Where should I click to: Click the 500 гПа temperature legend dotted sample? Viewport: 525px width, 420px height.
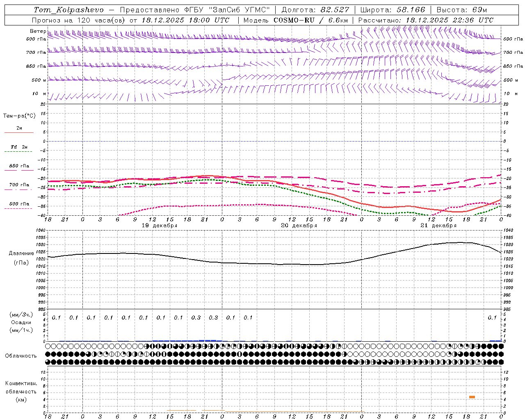(18, 209)
